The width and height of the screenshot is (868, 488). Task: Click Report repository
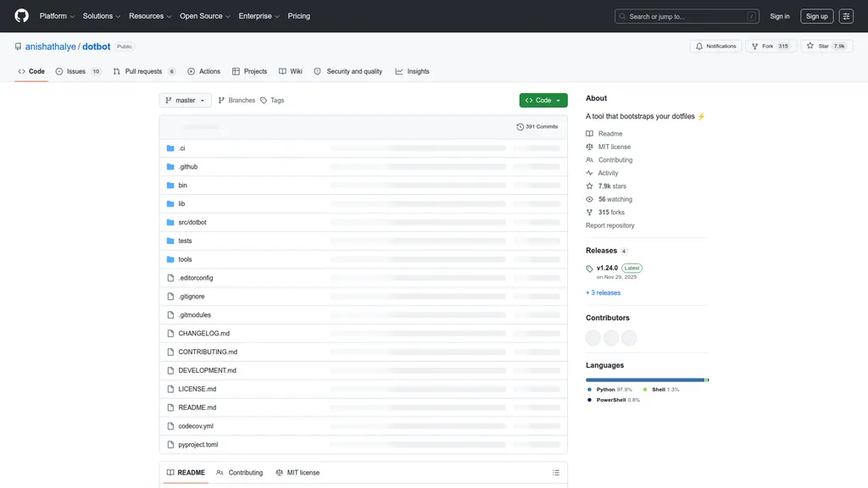pyautogui.click(x=610, y=225)
